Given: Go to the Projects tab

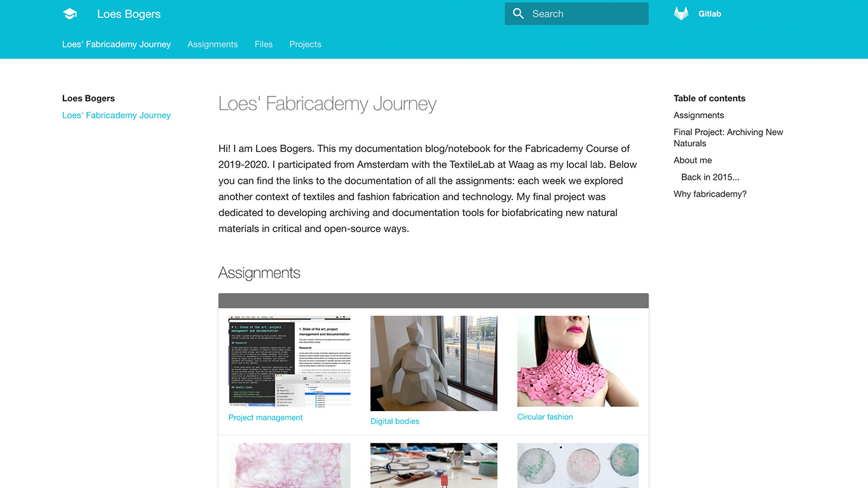Looking at the screenshot, I should (x=305, y=44).
